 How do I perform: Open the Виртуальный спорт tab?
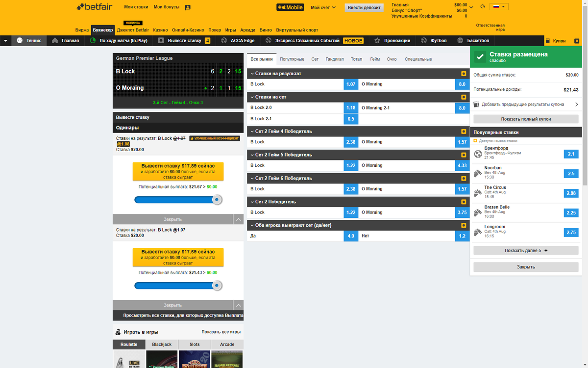tap(297, 30)
